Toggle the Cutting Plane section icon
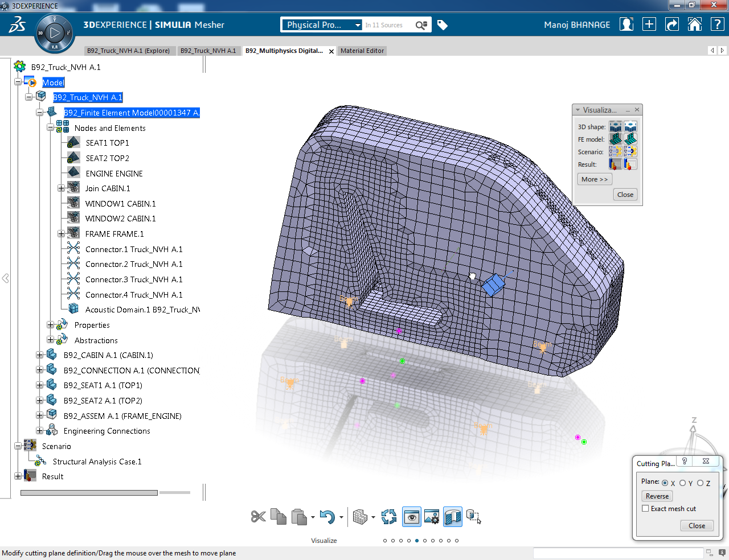Image resolution: width=729 pixels, height=560 pixels. pyautogui.click(x=453, y=517)
